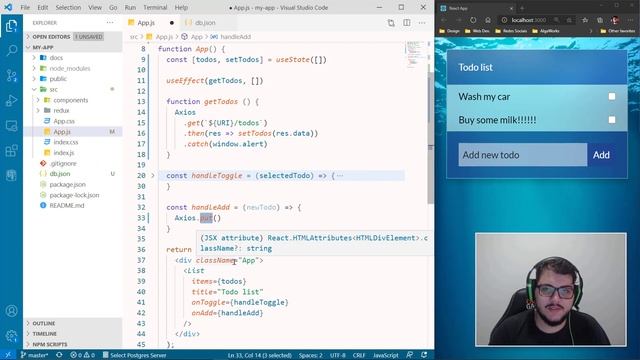The height and width of the screenshot is (360, 640).
Task: Open the browser profile avatar
Action: point(615,20)
